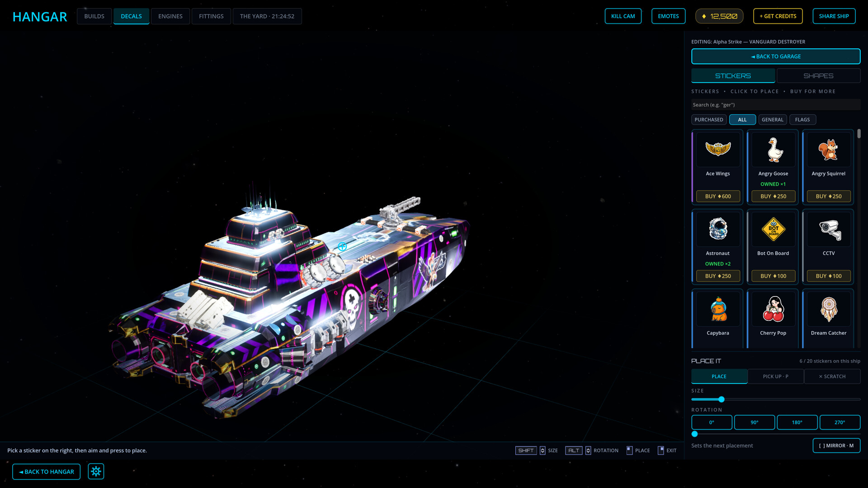
Task: Pick the Cherry Pop sticker icon
Action: point(773,309)
